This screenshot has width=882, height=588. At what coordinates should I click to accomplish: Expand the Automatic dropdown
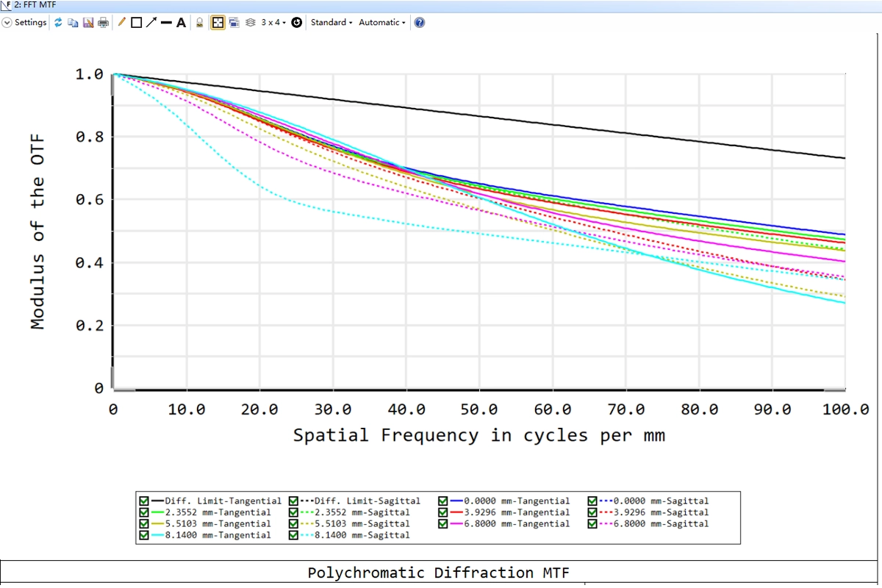(381, 23)
